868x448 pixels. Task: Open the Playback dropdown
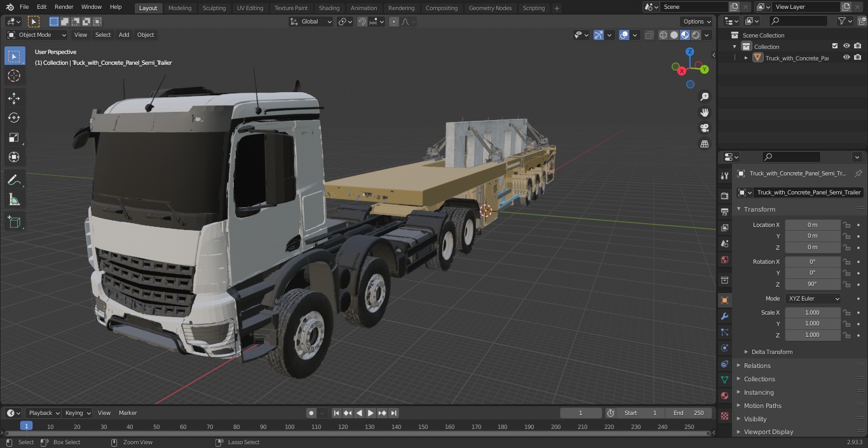(x=44, y=413)
